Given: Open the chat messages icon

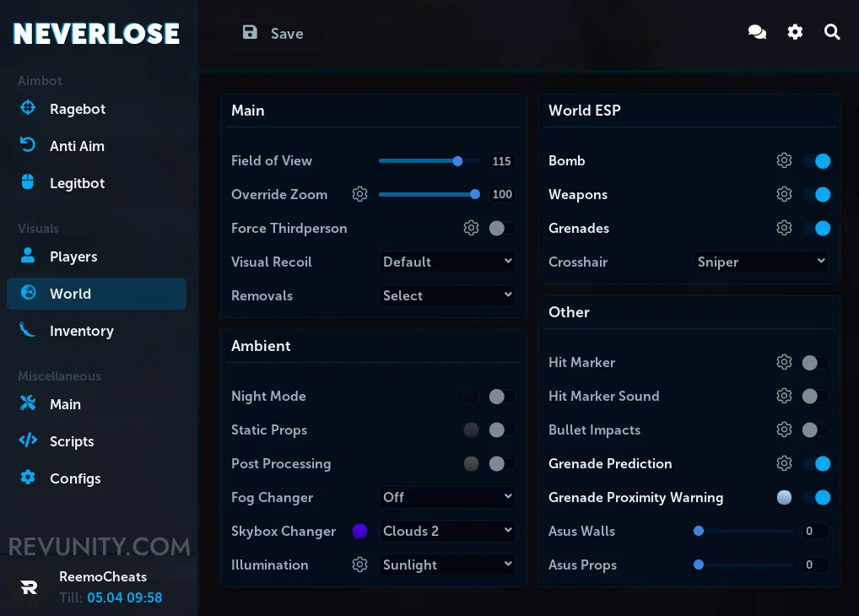Looking at the screenshot, I should click(x=757, y=32).
